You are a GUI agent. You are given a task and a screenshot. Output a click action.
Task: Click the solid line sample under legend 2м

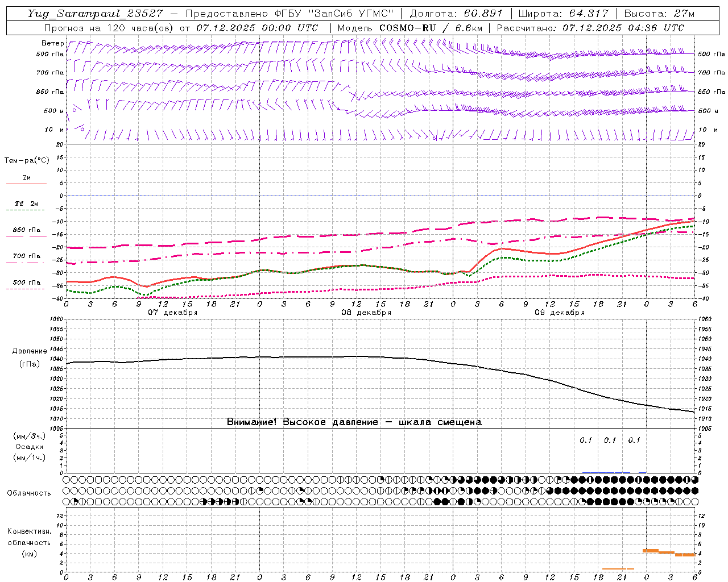coord(26,184)
